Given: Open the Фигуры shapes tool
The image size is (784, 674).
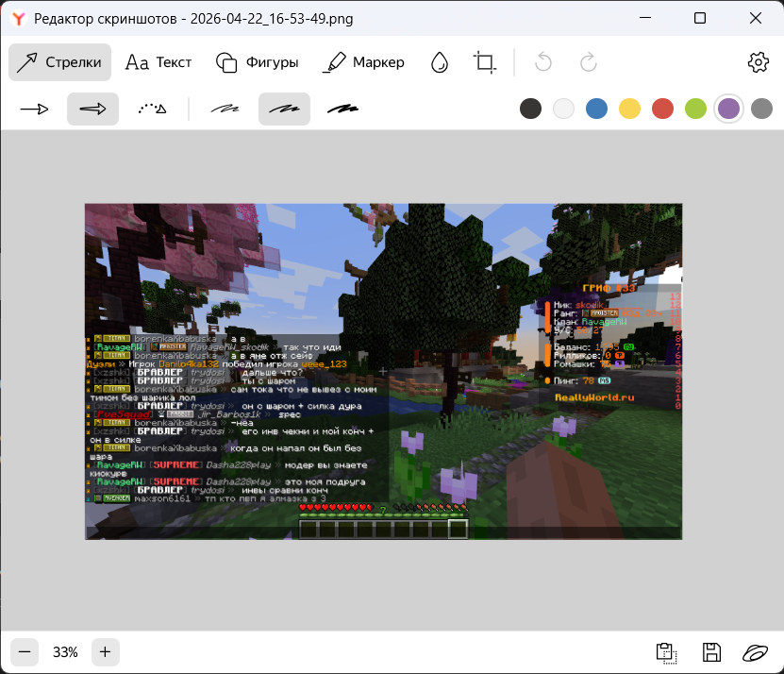Looking at the screenshot, I should pos(257,62).
